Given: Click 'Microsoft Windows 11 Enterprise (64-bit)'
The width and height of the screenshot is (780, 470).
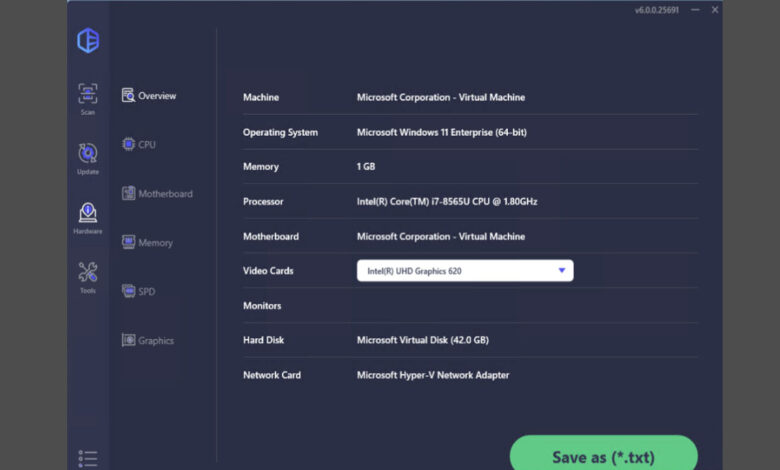Looking at the screenshot, I should 442,132.
